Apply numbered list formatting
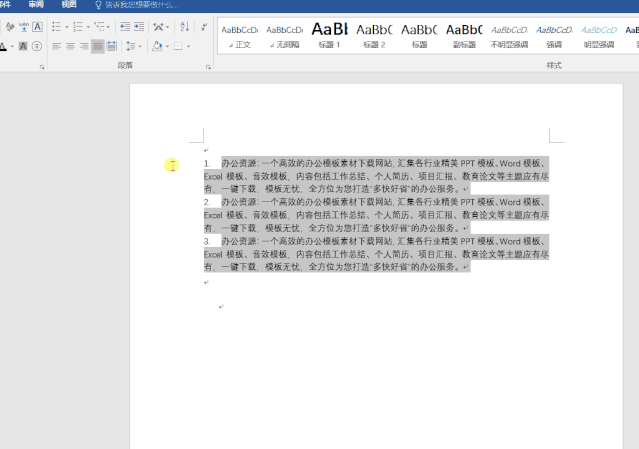The height and width of the screenshot is (449, 639). [x=77, y=27]
